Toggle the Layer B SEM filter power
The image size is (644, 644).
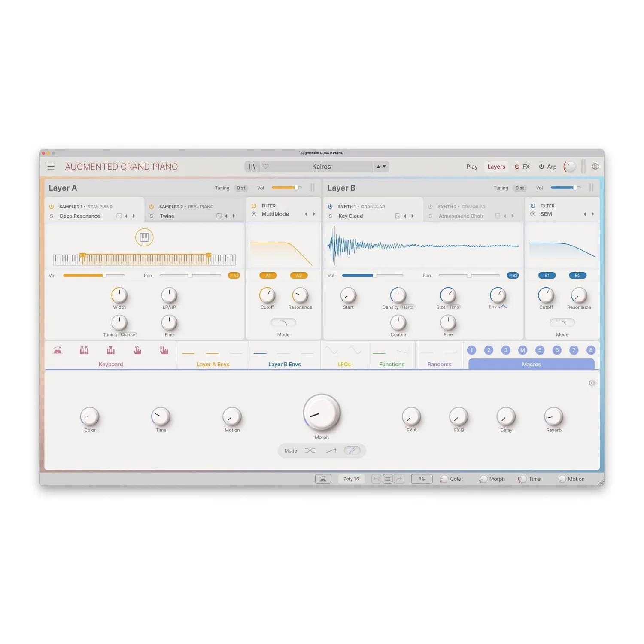(x=533, y=206)
